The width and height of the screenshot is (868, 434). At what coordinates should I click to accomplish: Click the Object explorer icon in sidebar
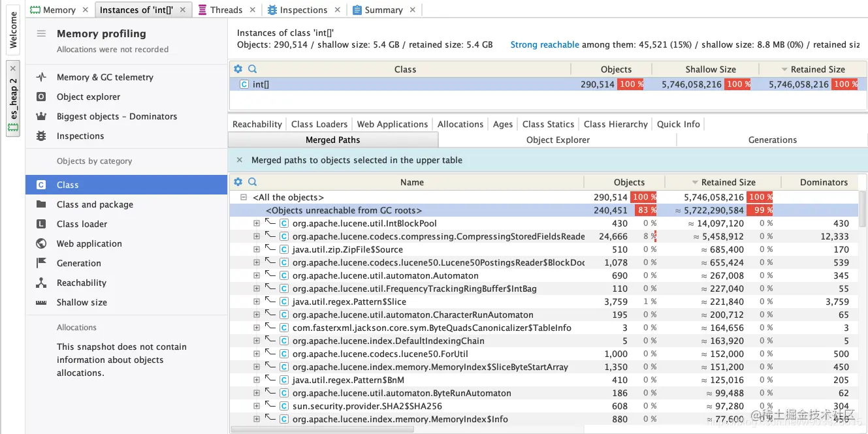tap(41, 97)
